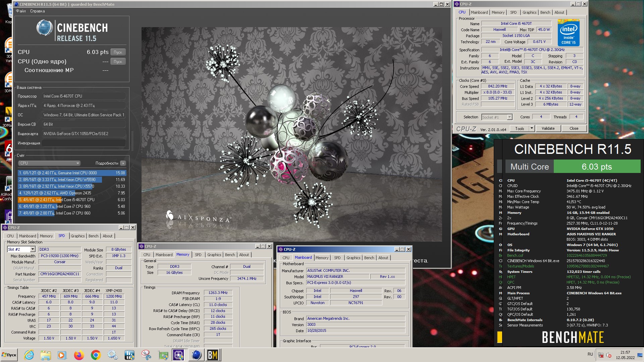
Task: Switch to CPU-Z via its purple taskbar icon
Action: [x=178, y=355]
